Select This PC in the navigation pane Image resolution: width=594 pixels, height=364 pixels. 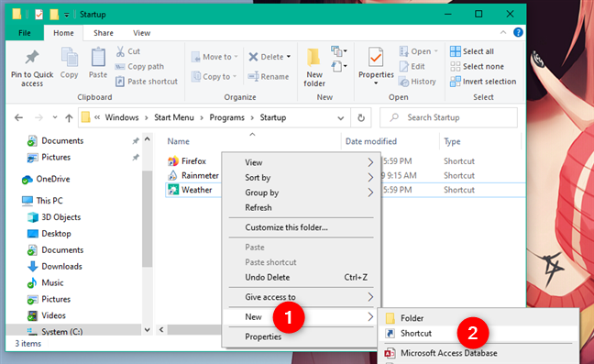[42, 201]
